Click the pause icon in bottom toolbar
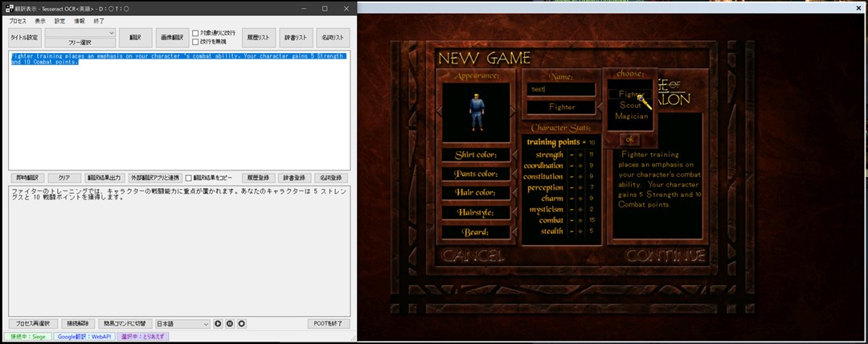The image size is (868, 344). (x=230, y=324)
